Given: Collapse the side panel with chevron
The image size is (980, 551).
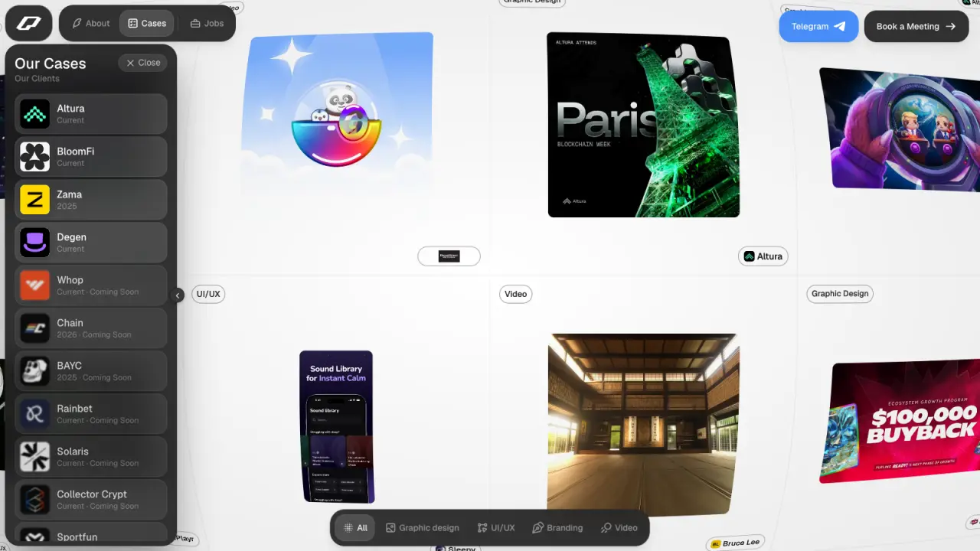Looking at the screenshot, I should (178, 295).
